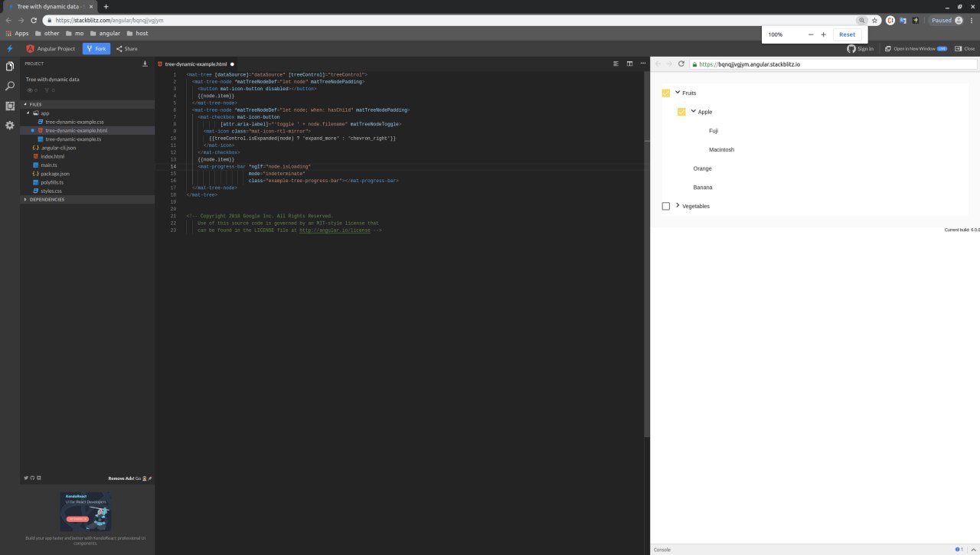
Task: Decrease zoom with the minus button
Action: click(x=811, y=34)
